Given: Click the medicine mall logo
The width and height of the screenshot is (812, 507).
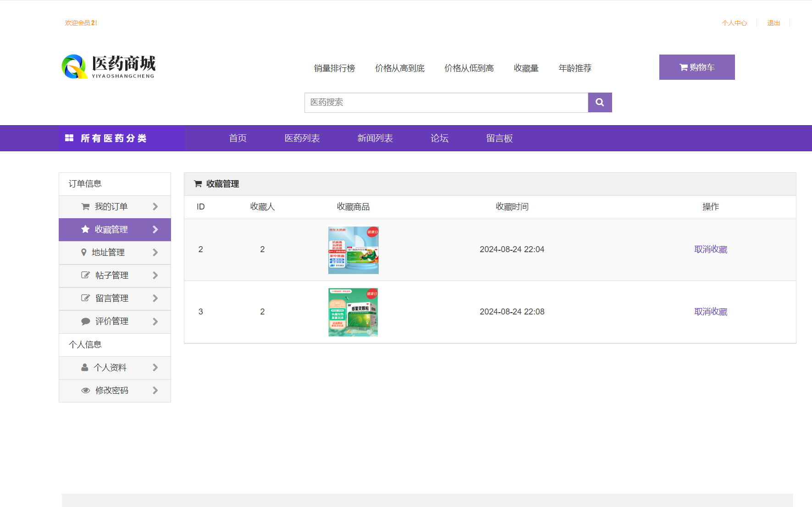Looking at the screenshot, I should [x=109, y=67].
